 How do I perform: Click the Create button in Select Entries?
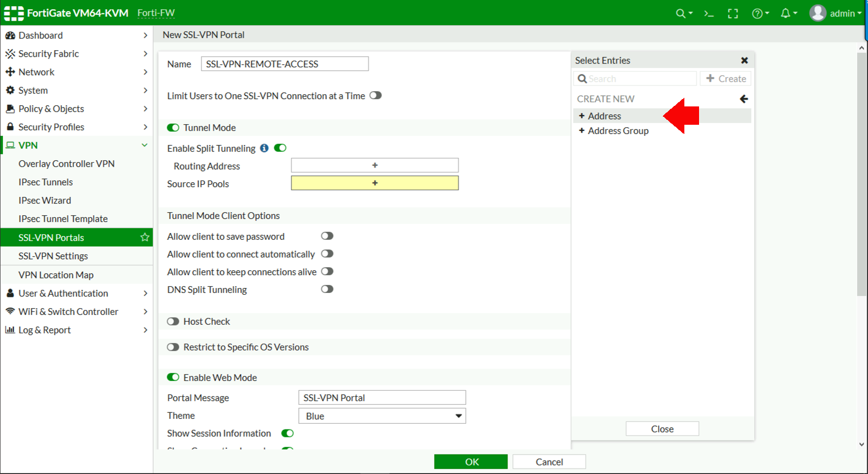(725, 78)
